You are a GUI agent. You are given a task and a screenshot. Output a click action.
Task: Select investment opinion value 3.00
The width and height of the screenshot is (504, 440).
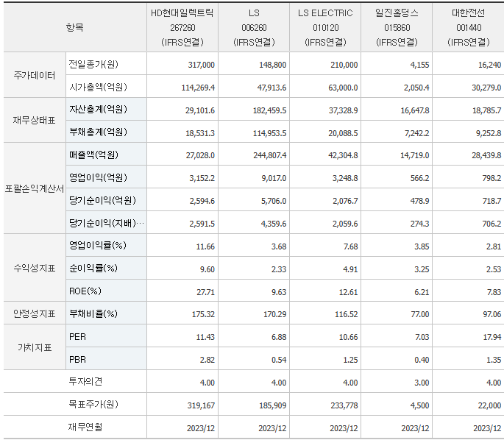pos(422,383)
